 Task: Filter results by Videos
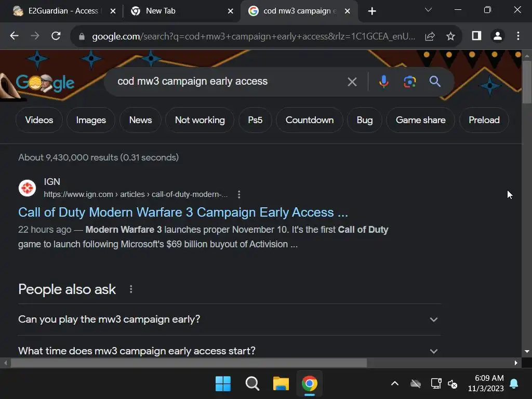click(39, 120)
